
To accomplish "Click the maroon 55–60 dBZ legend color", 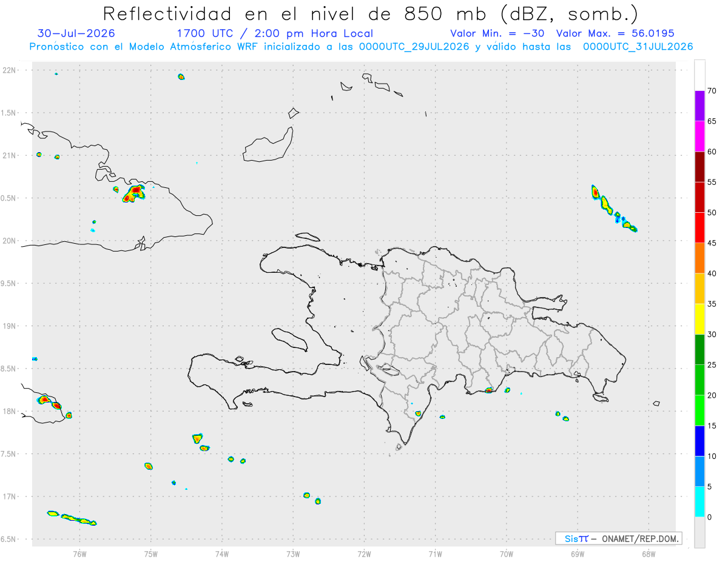I will [699, 167].
